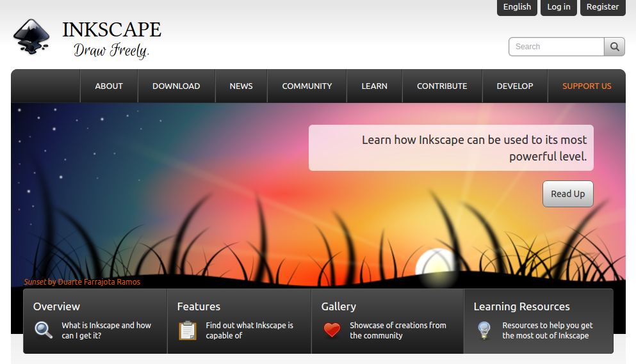Viewport: 636px width, 364px height.
Task: Click 'Find out what Inkscape is capable of'
Action: (249, 330)
